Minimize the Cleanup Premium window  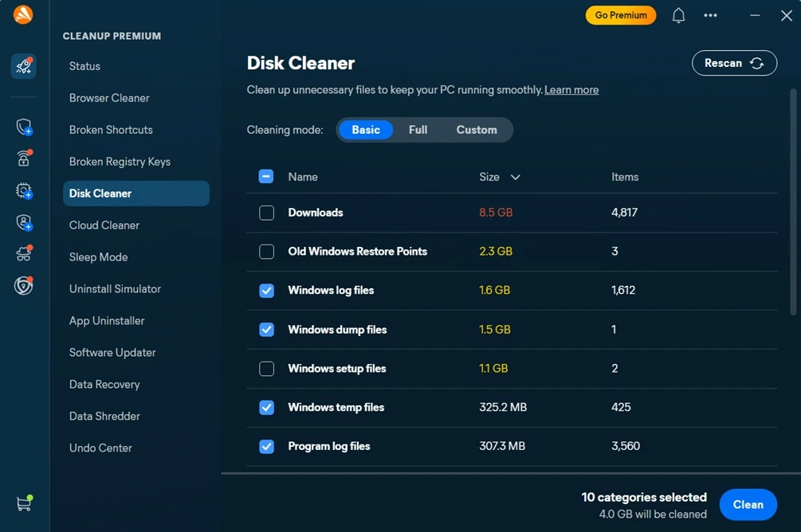(755, 15)
